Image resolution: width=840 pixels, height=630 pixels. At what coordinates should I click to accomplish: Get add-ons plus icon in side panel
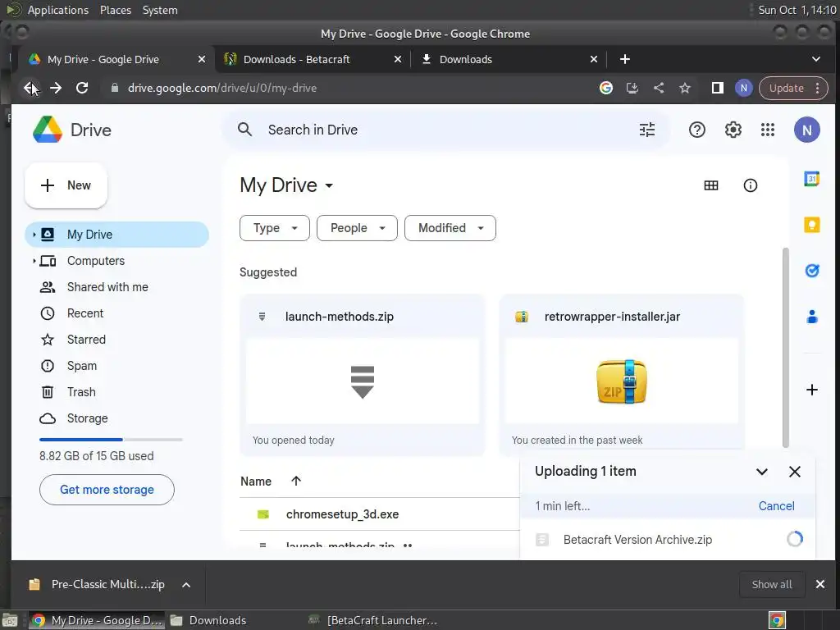click(811, 390)
